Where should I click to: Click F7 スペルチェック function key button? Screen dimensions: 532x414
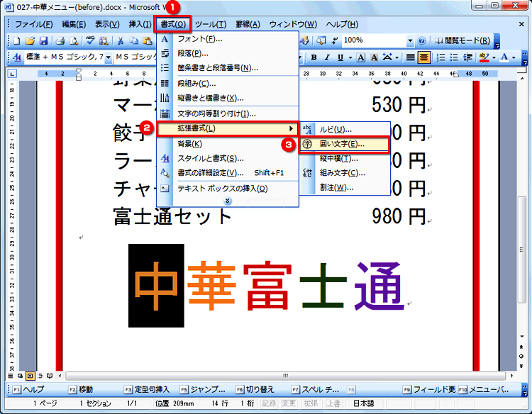click(316, 390)
